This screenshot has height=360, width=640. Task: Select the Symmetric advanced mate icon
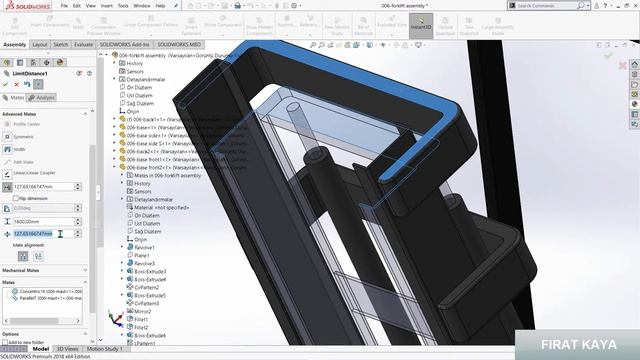click(7, 137)
